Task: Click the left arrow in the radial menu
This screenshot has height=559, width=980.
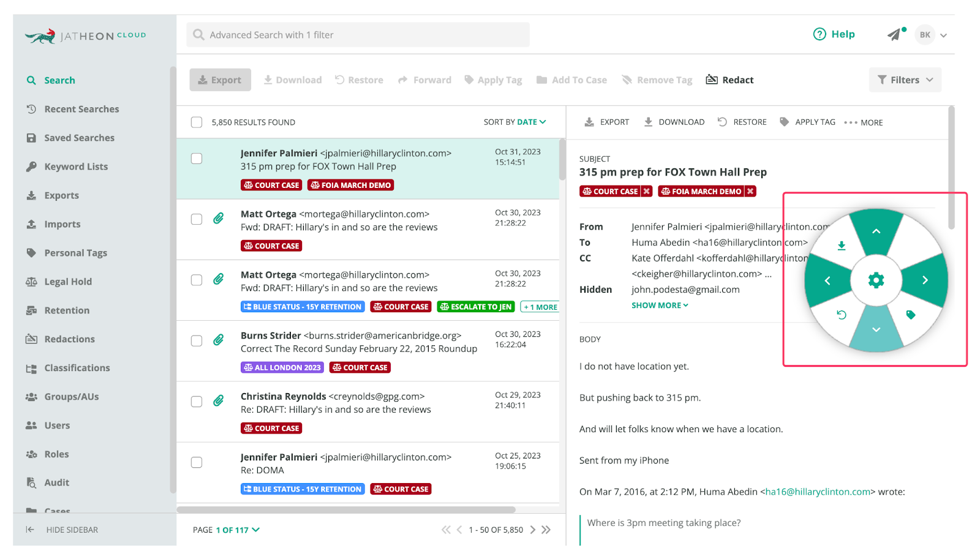Action: coord(827,280)
